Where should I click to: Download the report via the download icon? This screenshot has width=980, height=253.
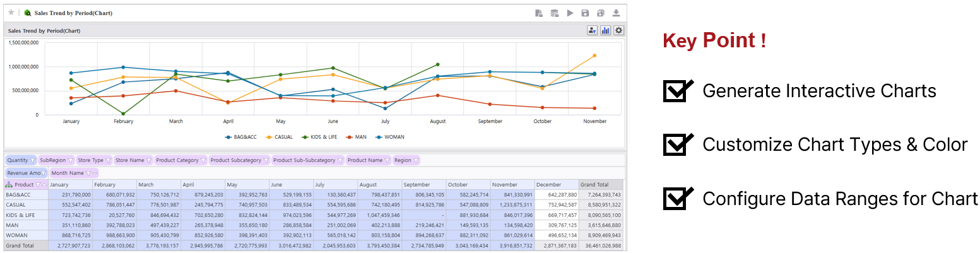coord(616,13)
